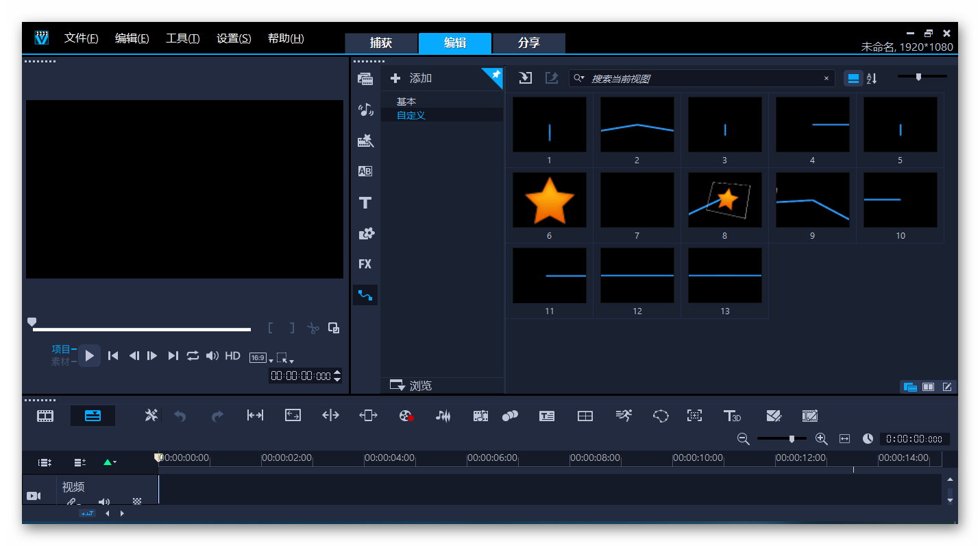The height and width of the screenshot is (546, 980).
Task: Select the star thumbnail numbered 6
Action: click(x=549, y=200)
